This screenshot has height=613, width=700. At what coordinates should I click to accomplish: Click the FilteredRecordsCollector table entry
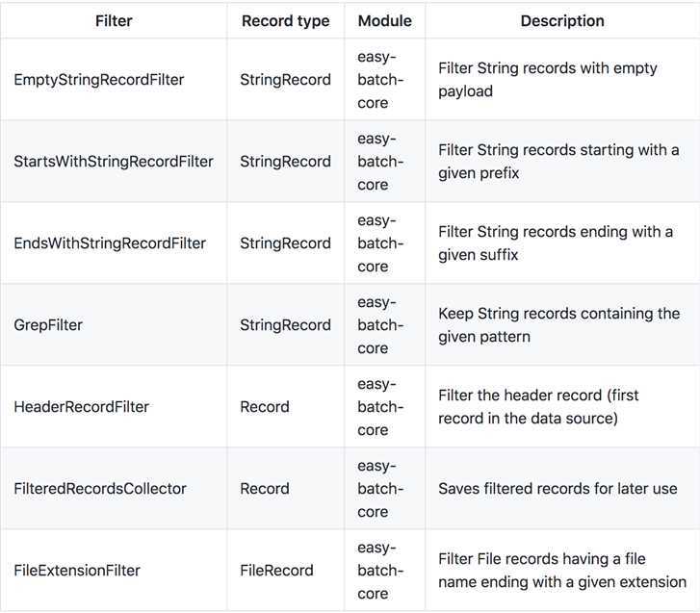pyautogui.click(x=100, y=489)
